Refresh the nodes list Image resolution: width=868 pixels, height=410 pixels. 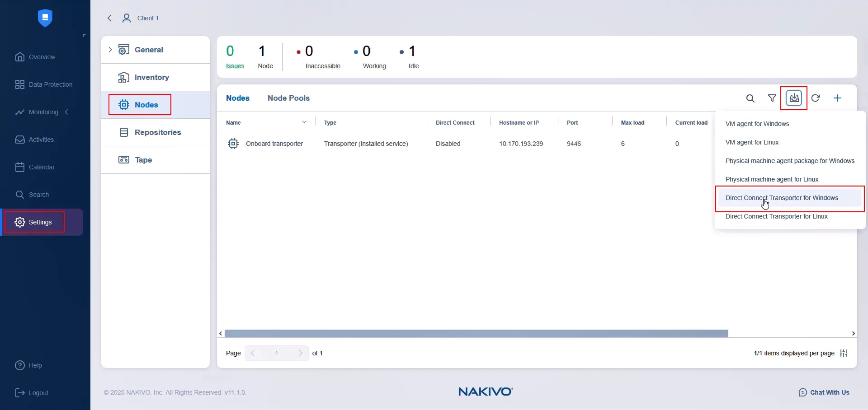click(816, 98)
